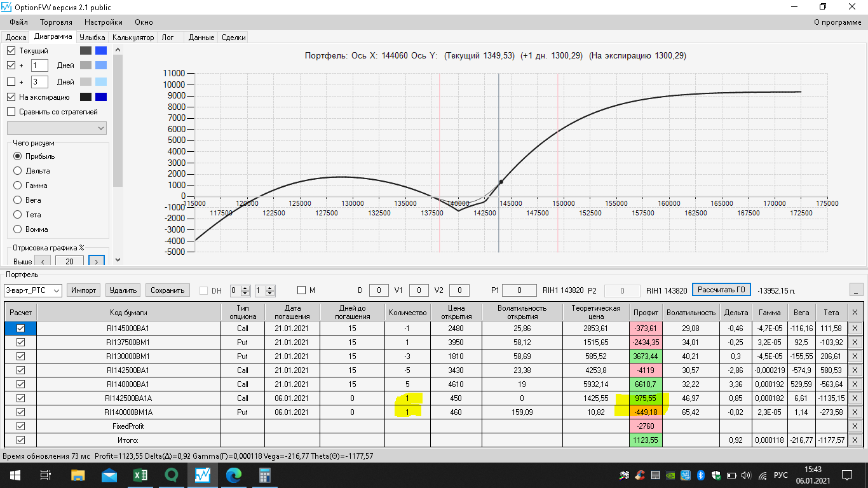Open Microsoft Edge from taskbar
Image resolution: width=868 pixels, height=488 pixels.
point(234,475)
